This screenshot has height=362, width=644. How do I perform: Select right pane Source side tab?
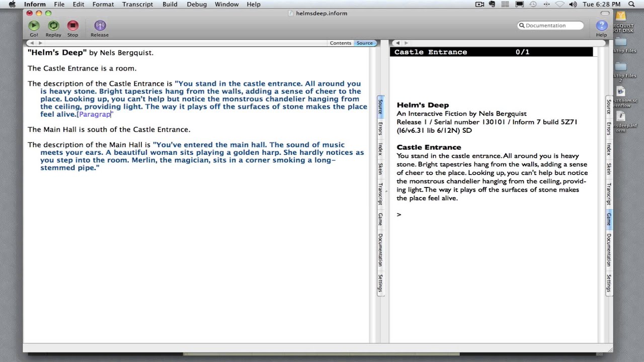[x=609, y=107]
